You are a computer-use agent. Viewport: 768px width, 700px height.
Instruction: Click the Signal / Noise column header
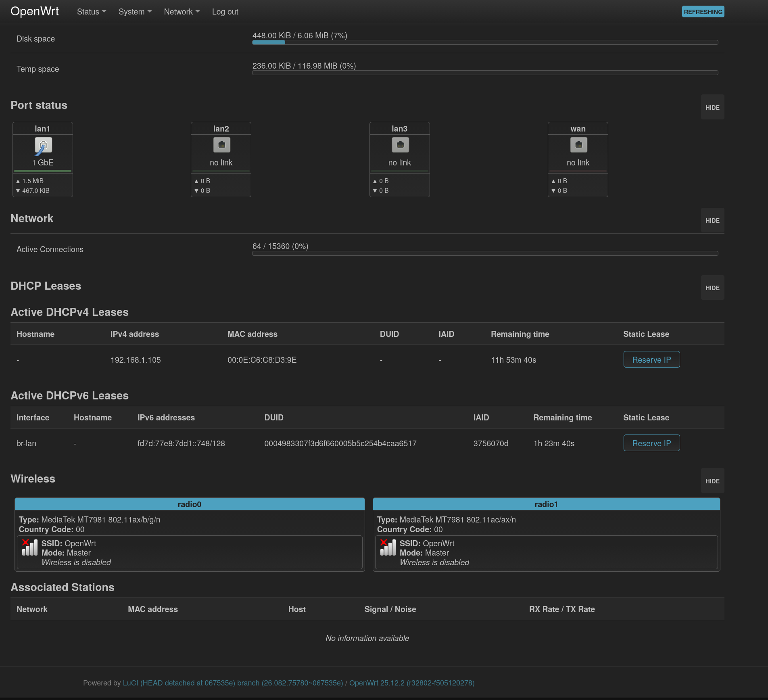tap(390, 609)
